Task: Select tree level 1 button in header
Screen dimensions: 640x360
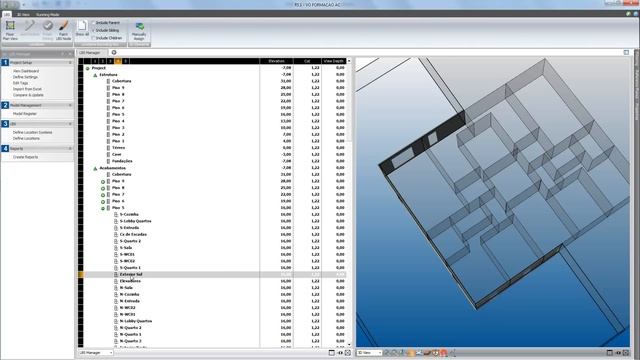Action: [x=95, y=61]
